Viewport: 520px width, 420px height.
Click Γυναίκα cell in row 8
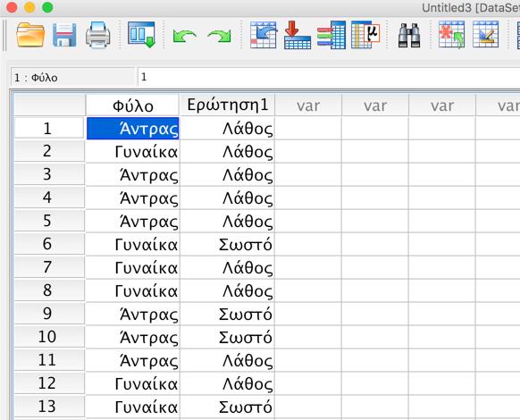coord(132,291)
